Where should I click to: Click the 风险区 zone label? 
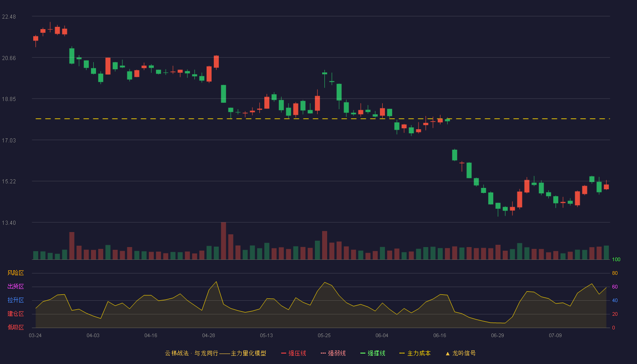click(x=15, y=273)
